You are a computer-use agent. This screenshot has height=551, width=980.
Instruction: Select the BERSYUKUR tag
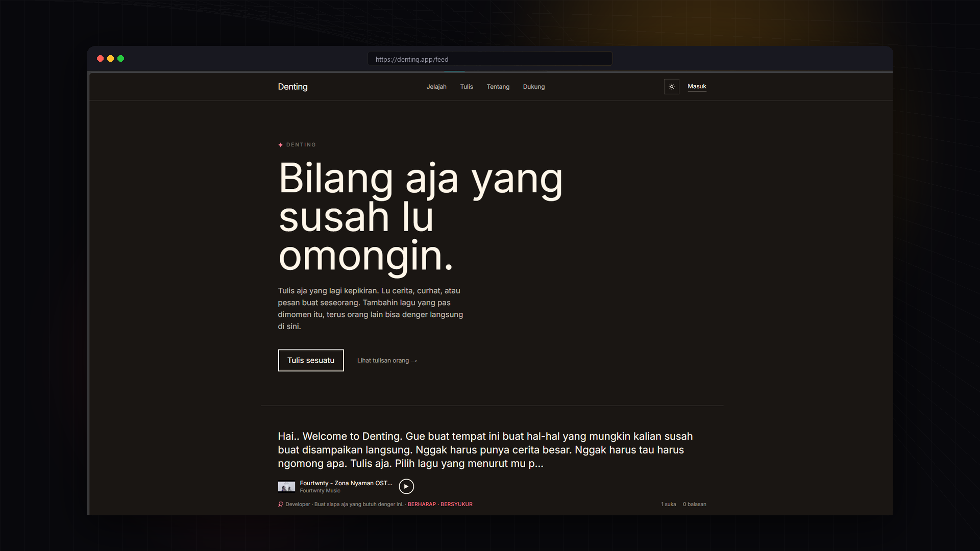point(456,504)
